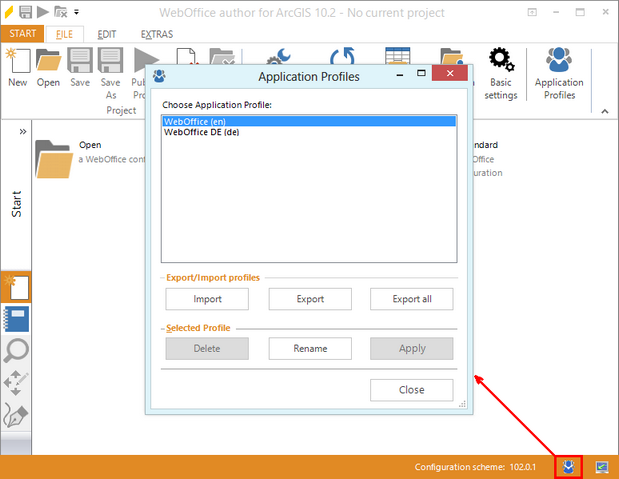Image resolution: width=619 pixels, height=479 pixels.
Task: Click the publish play icon in quick access toolbar
Action: coord(43,12)
